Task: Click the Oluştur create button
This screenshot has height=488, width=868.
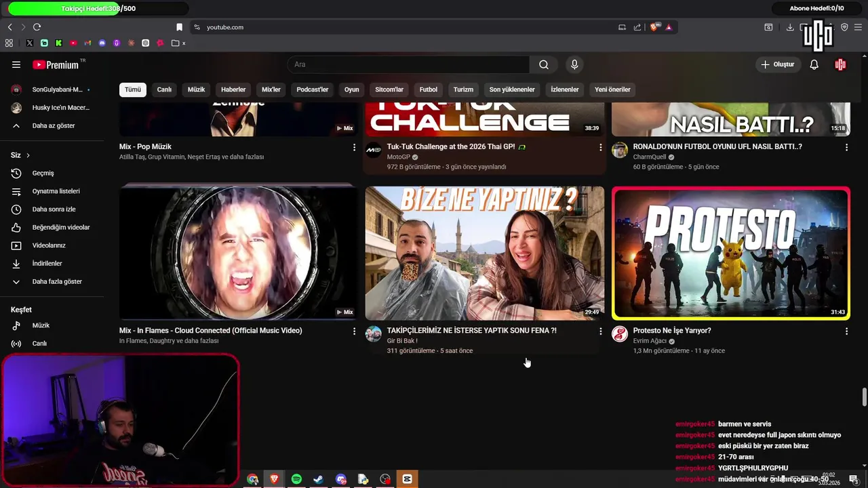Action: (778, 64)
